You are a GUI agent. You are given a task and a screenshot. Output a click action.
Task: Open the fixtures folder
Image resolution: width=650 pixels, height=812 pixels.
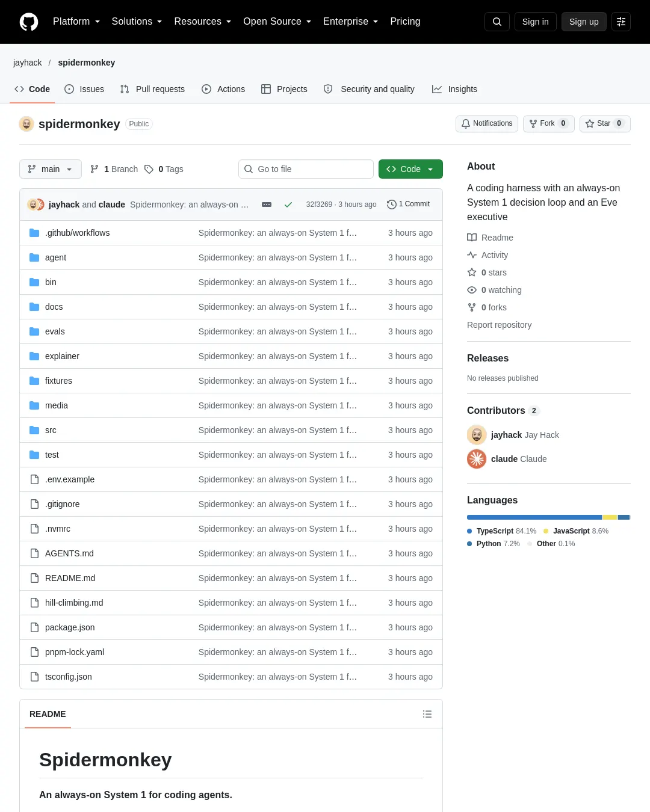pos(58,381)
